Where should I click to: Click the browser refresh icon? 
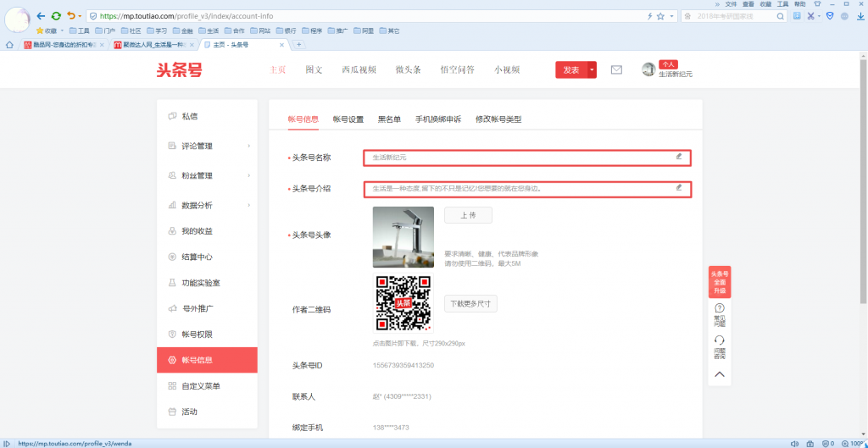56,16
